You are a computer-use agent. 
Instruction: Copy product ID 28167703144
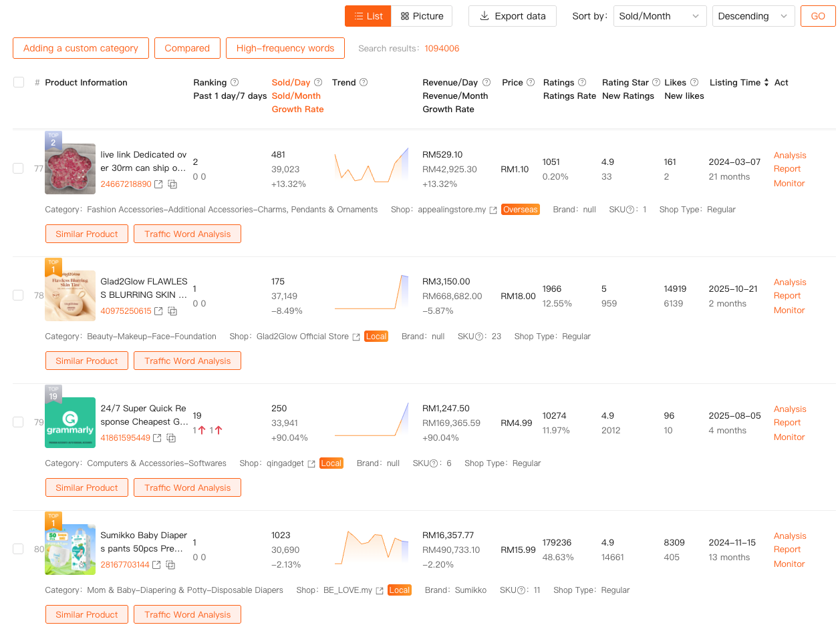click(x=170, y=565)
